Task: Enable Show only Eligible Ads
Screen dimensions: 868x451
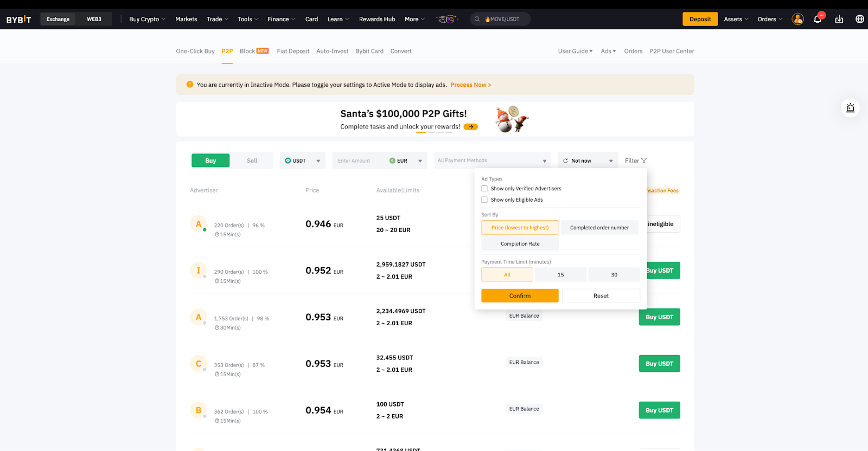Action: (484, 199)
